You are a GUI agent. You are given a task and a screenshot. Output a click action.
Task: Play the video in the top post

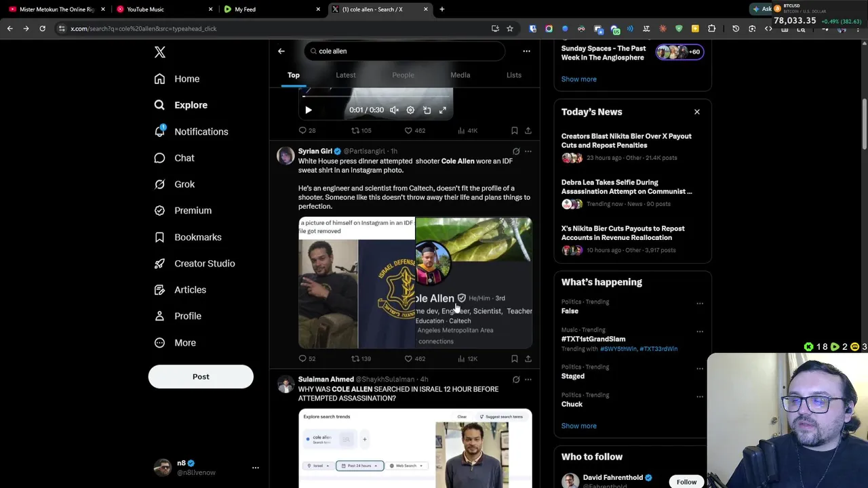(x=309, y=110)
